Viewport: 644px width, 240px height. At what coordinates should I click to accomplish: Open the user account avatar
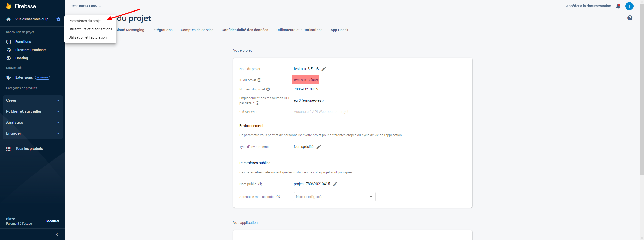point(629,6)
